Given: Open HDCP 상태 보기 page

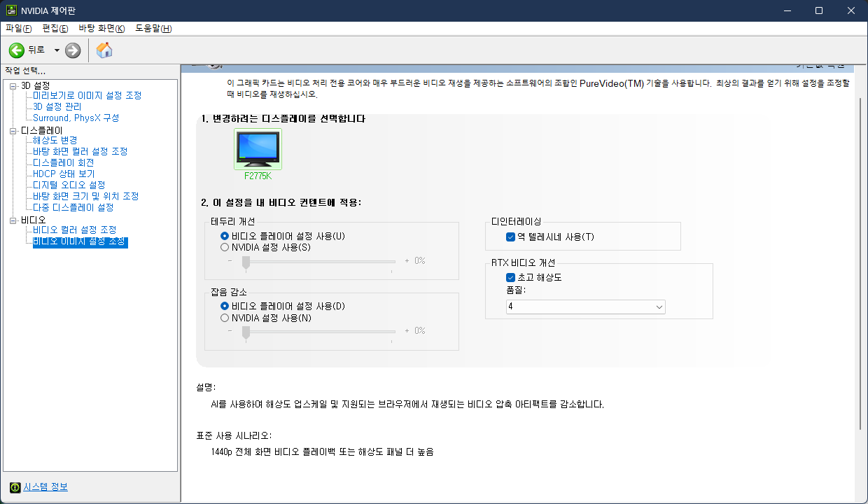Looking at the screenshot, I should click(x=64, y=174).
